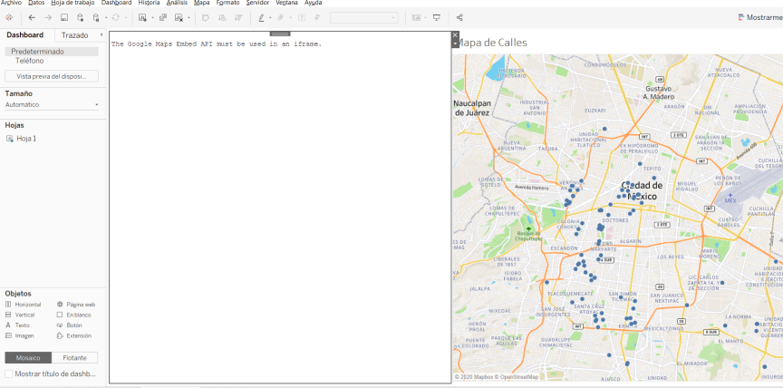
Task: Click the undo back arrow
Action: click(x=32, y=17)
